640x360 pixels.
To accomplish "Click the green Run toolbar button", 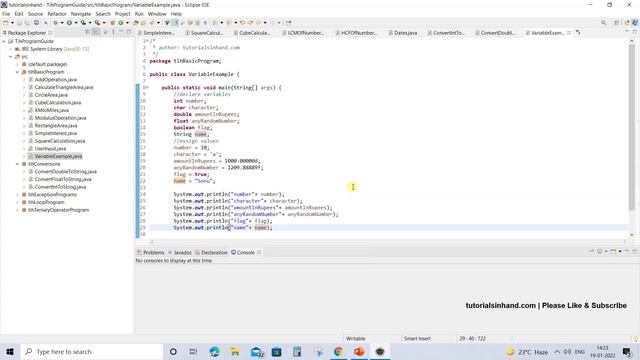I will pos(69,23).
